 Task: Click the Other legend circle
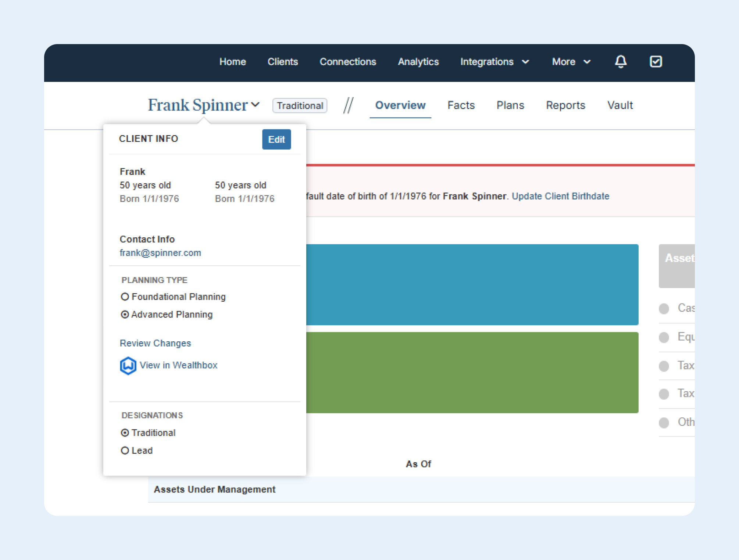click(x=664, y=423)
